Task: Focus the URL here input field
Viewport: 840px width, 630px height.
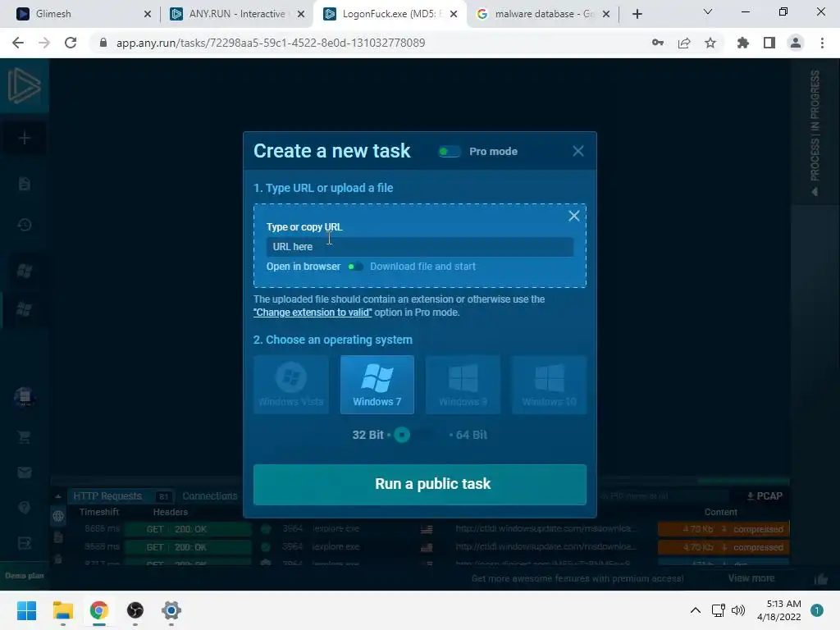Action: [419, 247]
